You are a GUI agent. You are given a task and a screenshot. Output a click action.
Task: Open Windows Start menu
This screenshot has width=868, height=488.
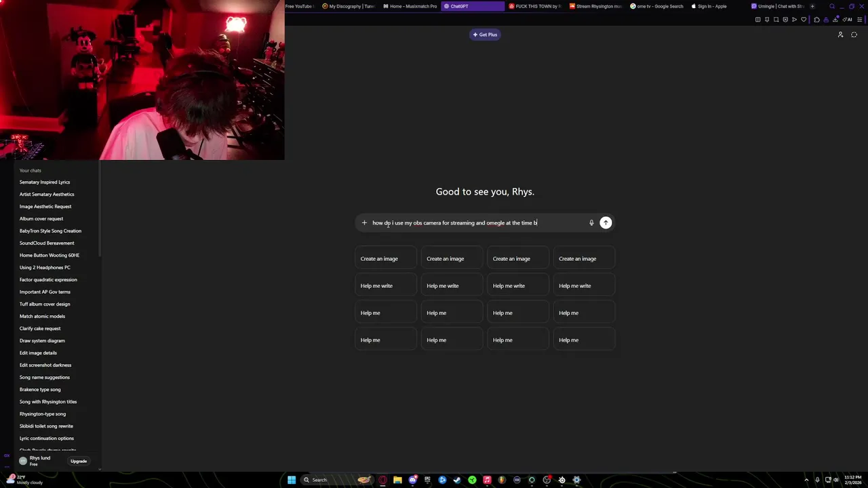tap(292, 480)
